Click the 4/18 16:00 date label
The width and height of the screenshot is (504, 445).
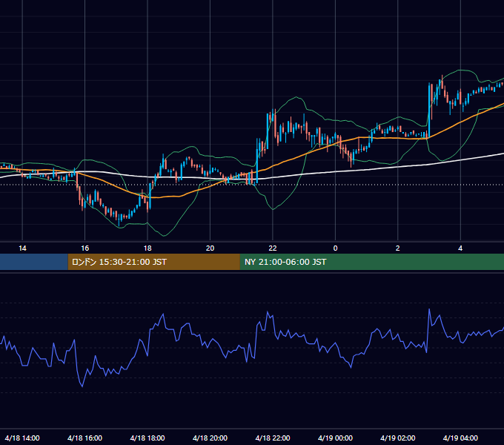(84, 438)
